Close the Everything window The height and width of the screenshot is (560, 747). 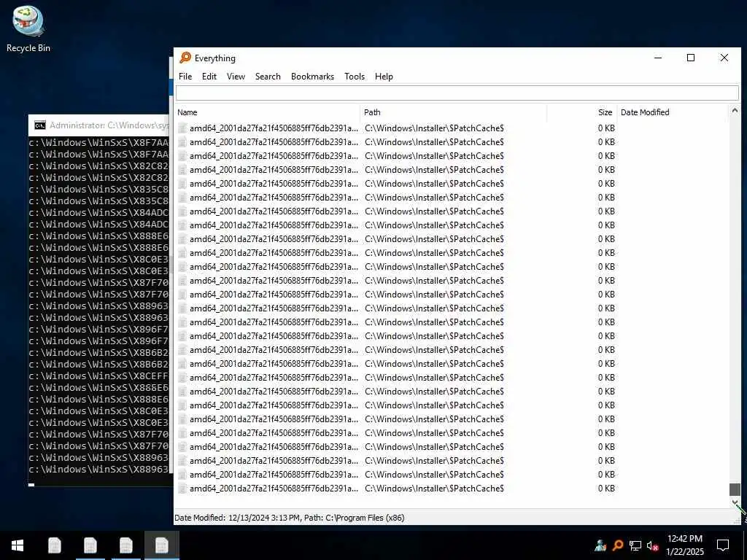pos(724,58)
